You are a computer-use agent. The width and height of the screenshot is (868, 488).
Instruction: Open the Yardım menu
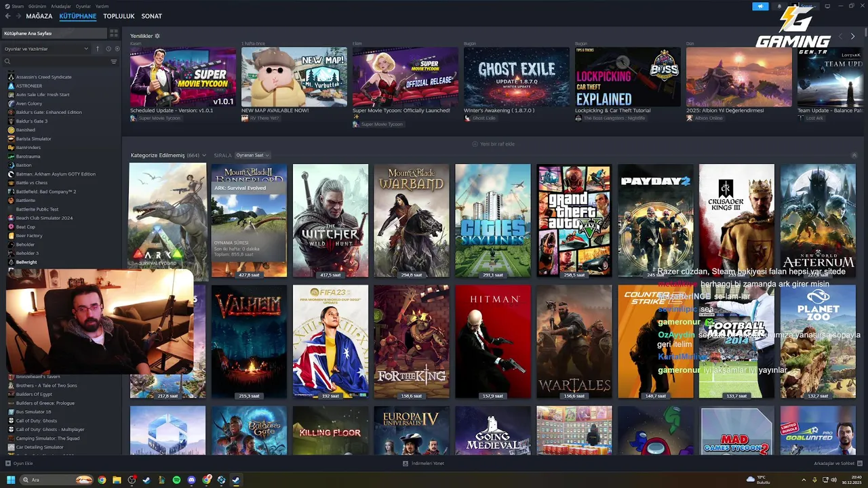tap(102, 6)
